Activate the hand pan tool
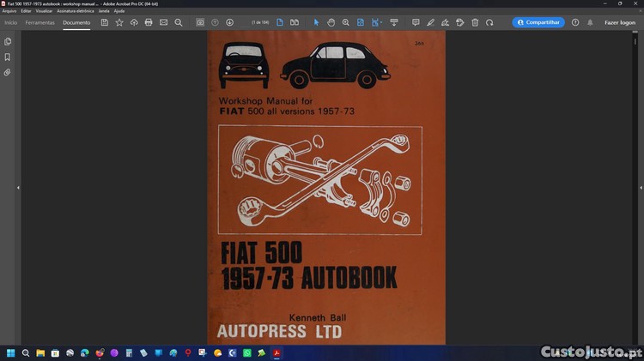 point(331,22)
